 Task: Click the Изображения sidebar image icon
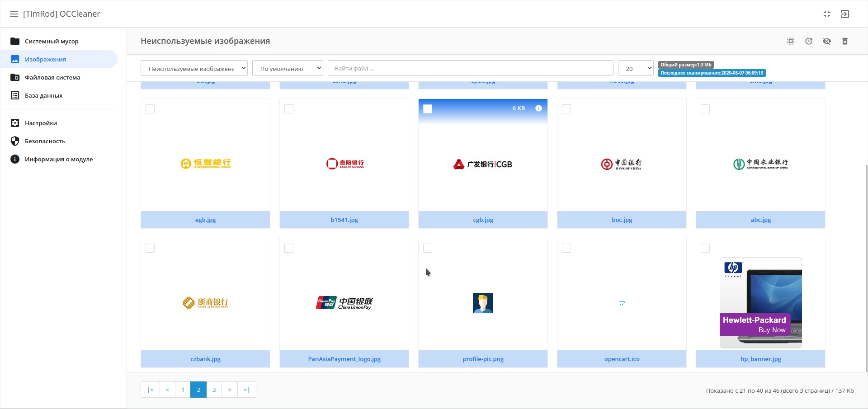point(15,59)
